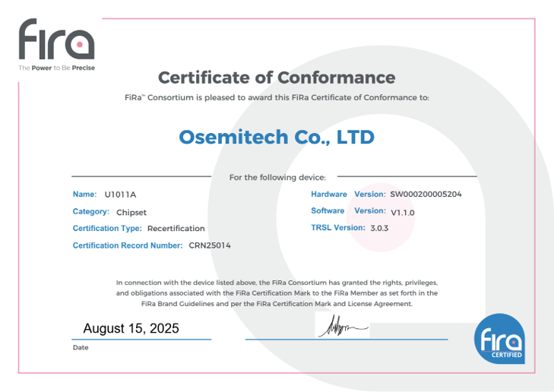554x392 pixels.
Task: Click the 'For the following device:' text
Action: tap(277, 177)
